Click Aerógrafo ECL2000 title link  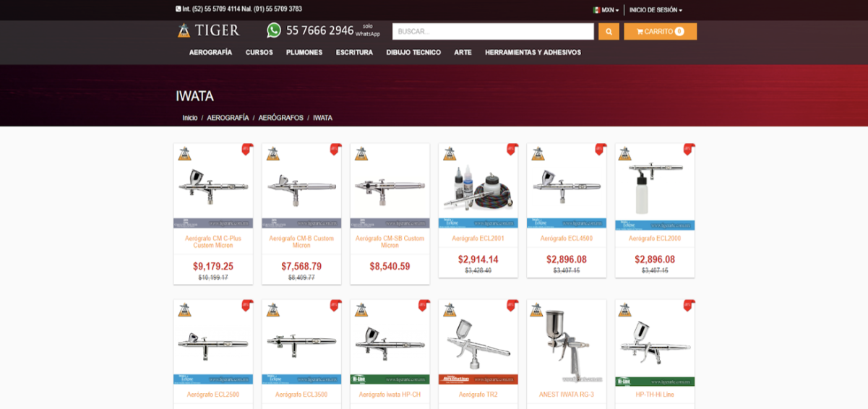pos(655,238)
